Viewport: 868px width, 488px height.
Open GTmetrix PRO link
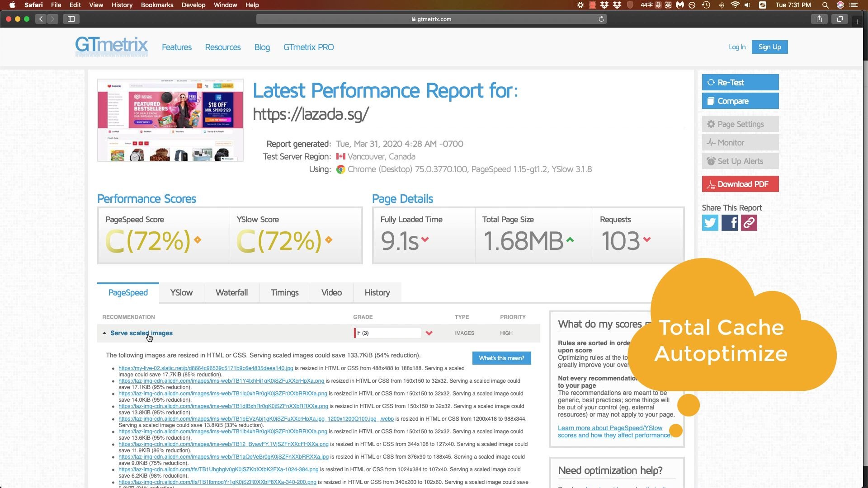tap(309, 47)
